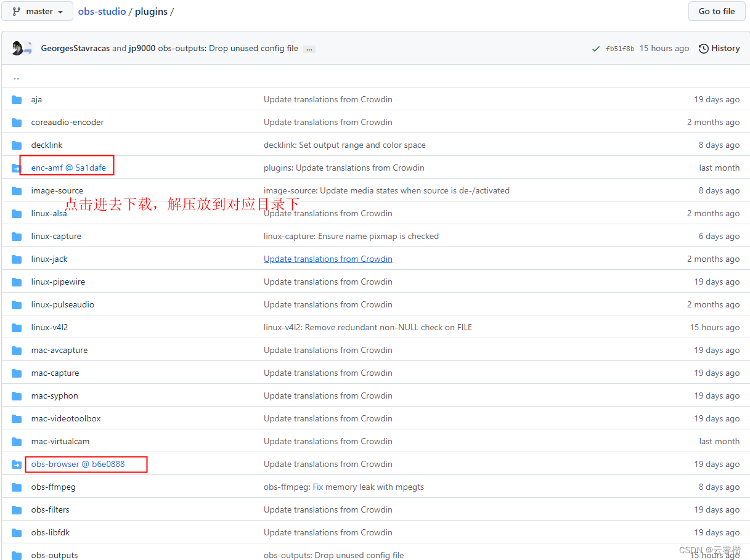Click the obs-browser submodule icon
The height and width of the screenshot is (560, 750).
[17, 465]
